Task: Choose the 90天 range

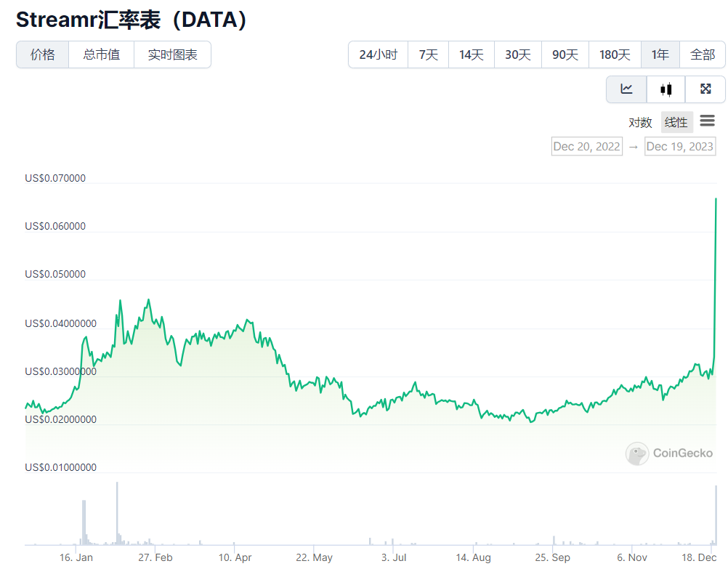Action: (x=565, y=54)
